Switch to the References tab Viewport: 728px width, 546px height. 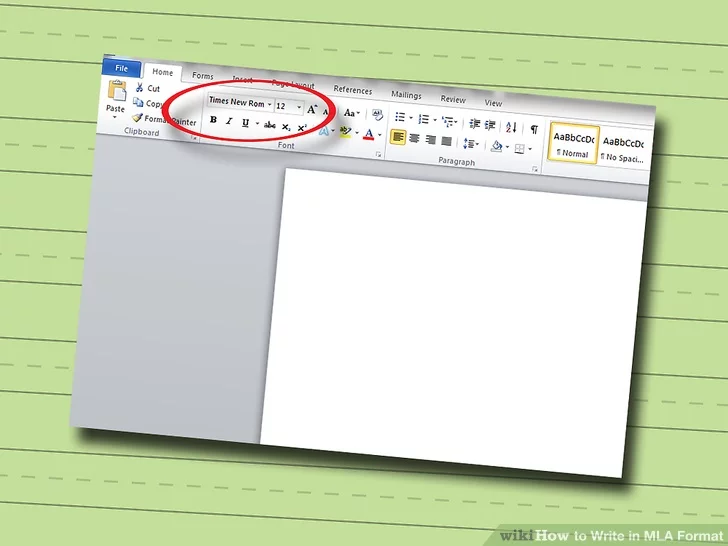point(352,90)
